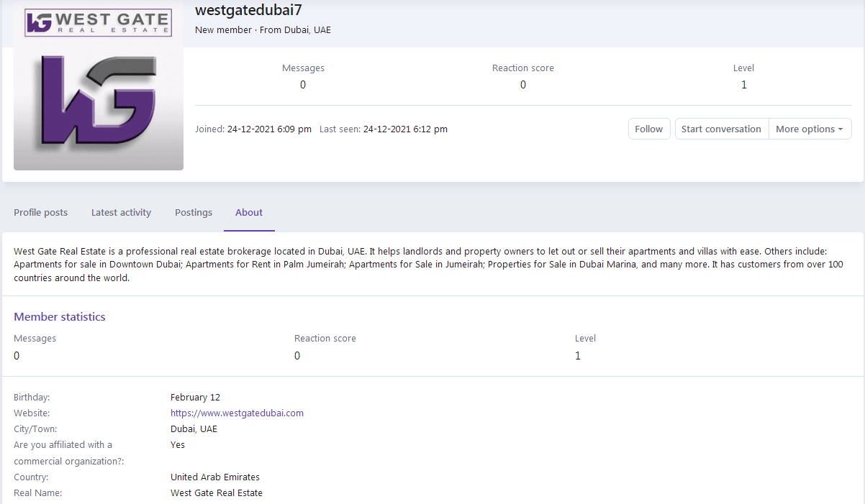Click the Birthday field label
This screenshot has width=865, height=504.
[x=32, y=397]
